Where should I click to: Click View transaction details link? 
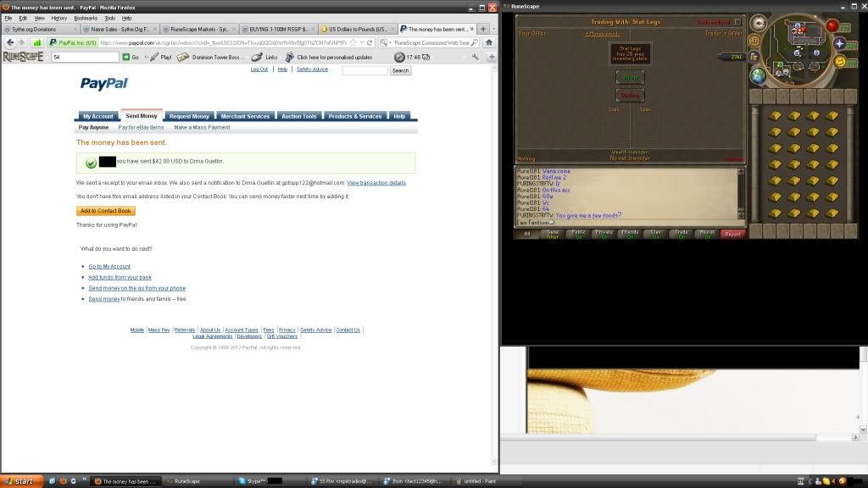(376, 183)
